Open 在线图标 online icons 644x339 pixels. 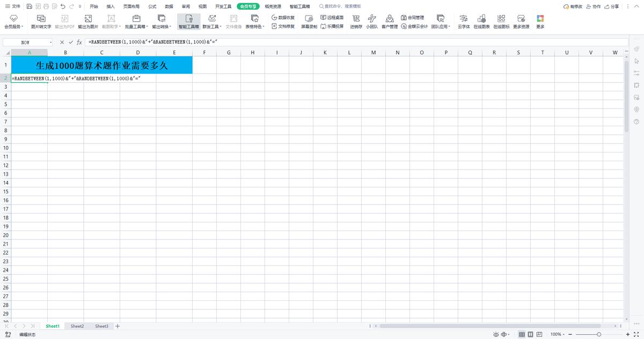[501, 21]
